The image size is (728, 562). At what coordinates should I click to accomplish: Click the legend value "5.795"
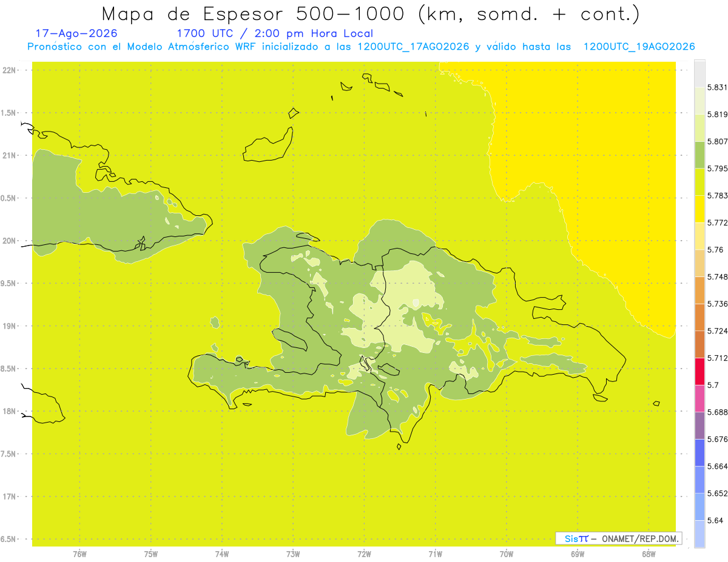[717, 169]
